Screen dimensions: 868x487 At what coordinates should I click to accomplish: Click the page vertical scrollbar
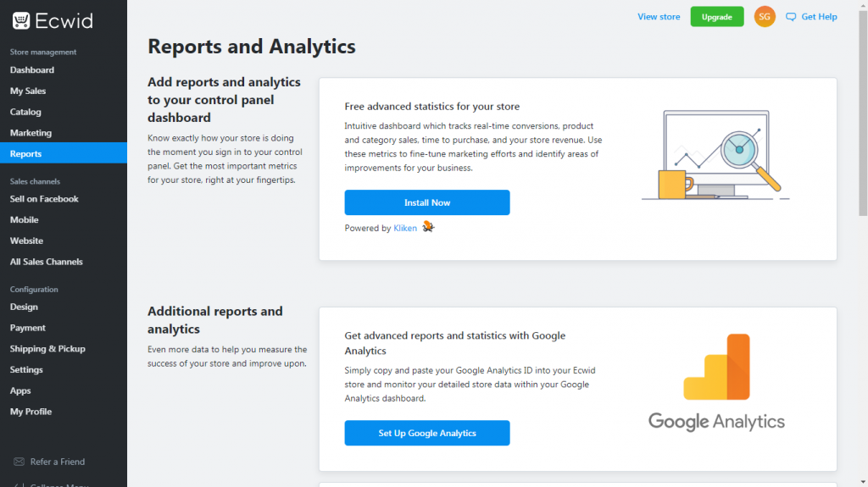tap(863, 110)
